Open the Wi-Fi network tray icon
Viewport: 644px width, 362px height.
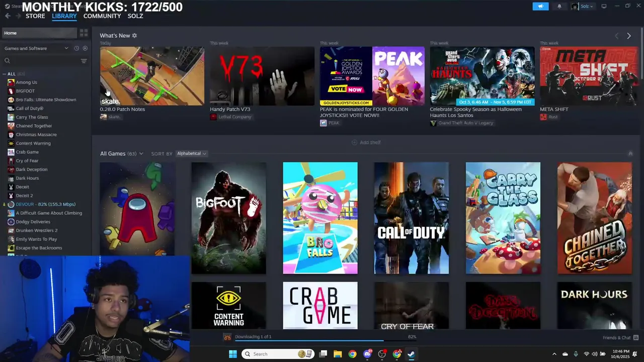tap(586, 354)
